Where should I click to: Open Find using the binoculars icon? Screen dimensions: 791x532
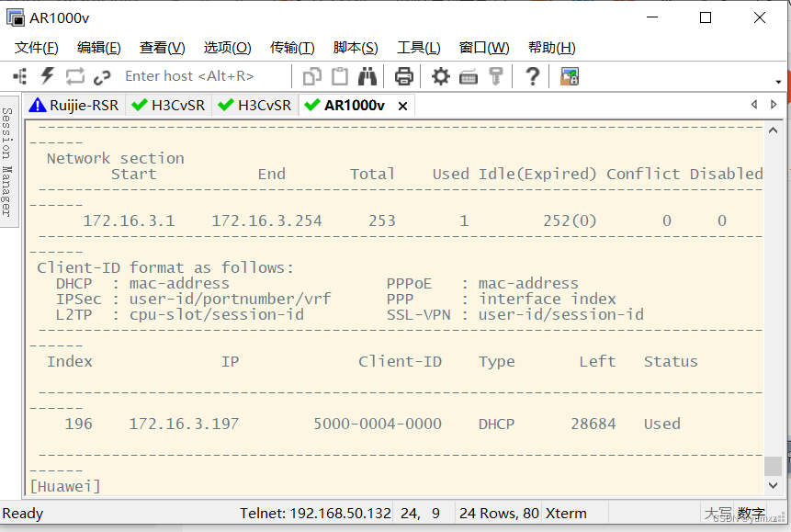point(367,75)
